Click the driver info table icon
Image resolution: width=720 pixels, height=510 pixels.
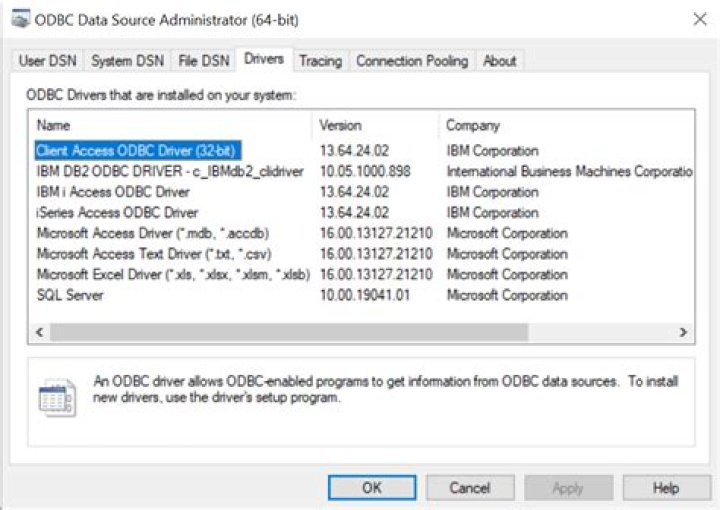click(x=57, y=397)
